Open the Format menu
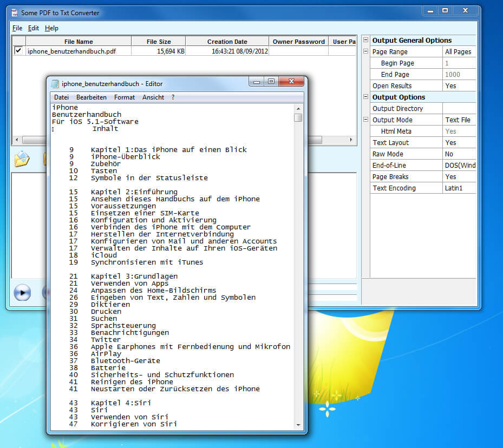Image resolution: width=503 pixels, height=448 pixels. 124,97
